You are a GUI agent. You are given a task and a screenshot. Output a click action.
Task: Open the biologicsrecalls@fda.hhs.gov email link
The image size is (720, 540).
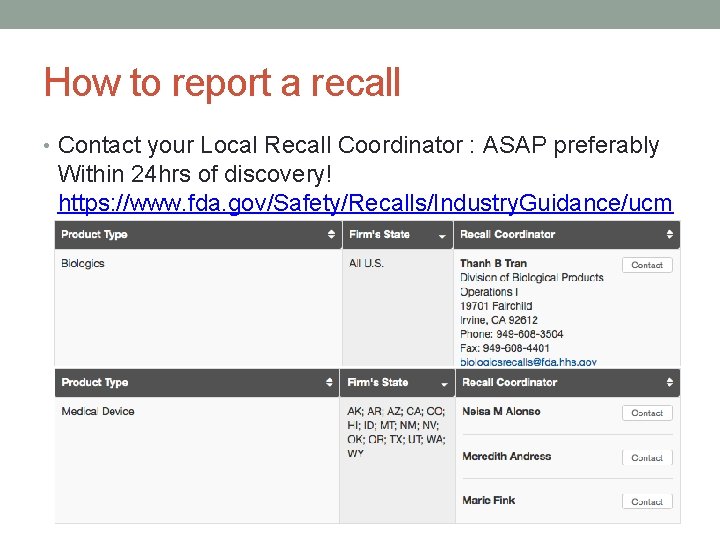528,362
